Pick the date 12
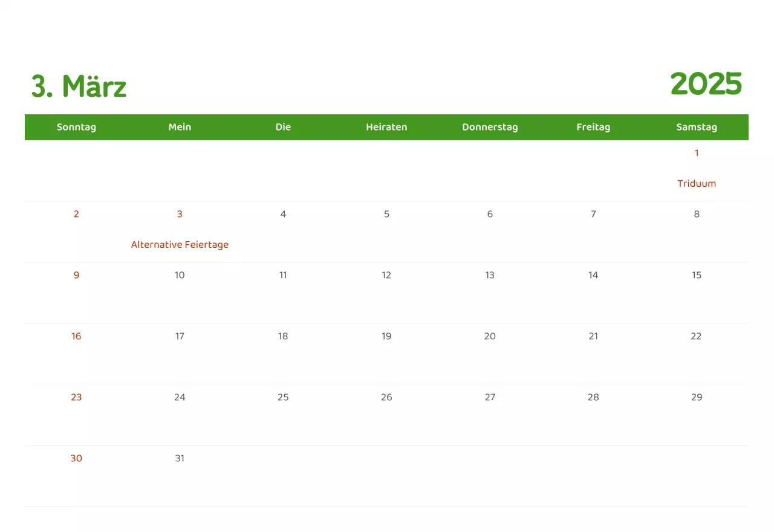774x532 pixels. click(386, 275)
